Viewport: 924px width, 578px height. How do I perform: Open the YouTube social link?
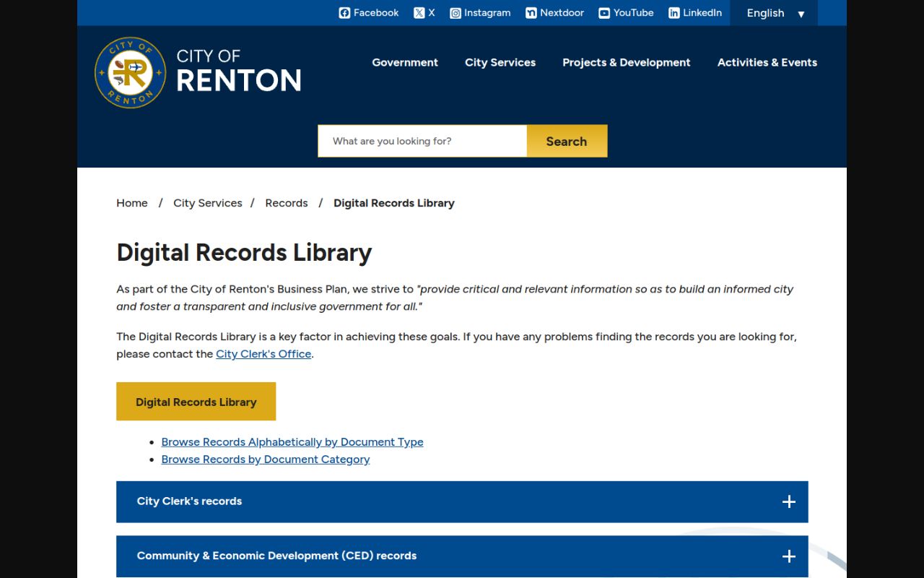coord(626,13)
